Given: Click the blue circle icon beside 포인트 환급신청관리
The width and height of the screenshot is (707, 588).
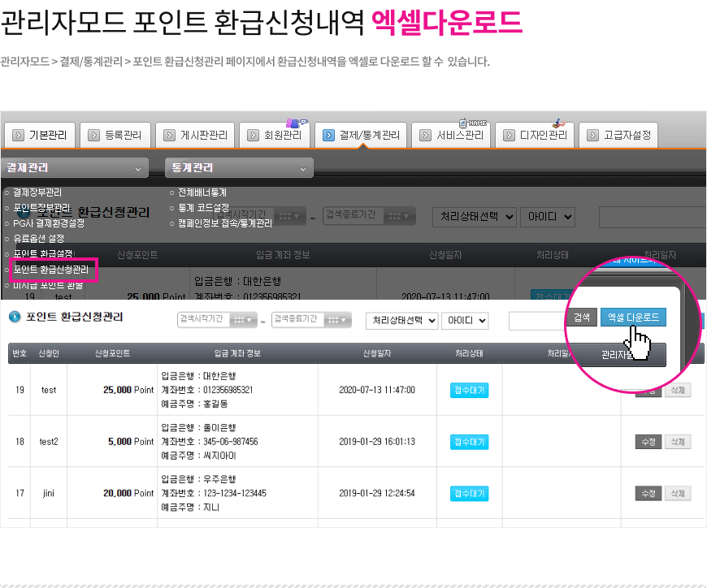Looking at the screenshot, I should [14, 317].
